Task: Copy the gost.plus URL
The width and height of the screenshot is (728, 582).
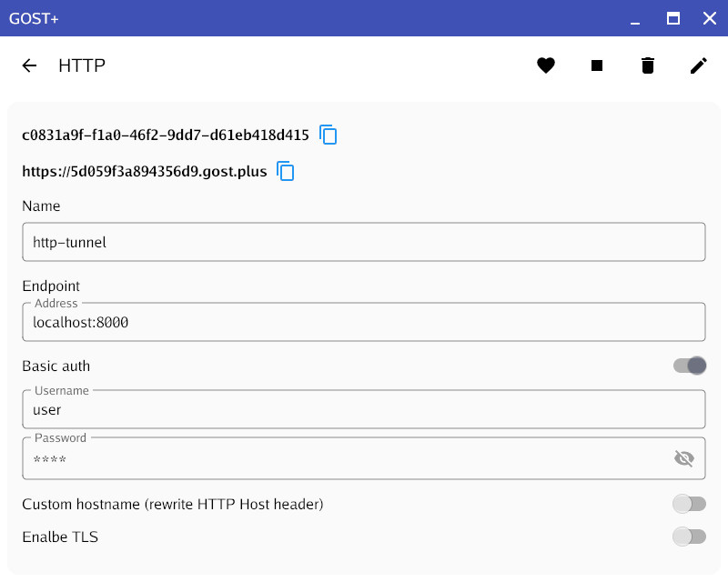Action: pos(286,171)
